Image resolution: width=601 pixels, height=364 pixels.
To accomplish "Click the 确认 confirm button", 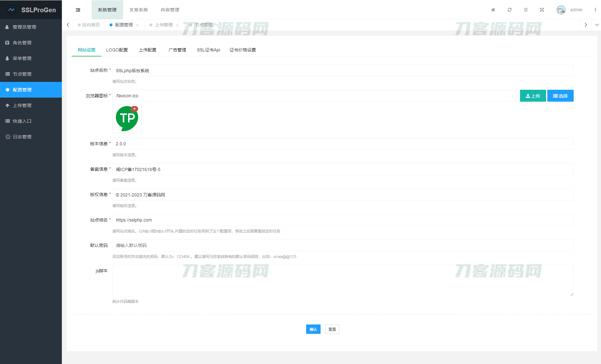I will tap(313, 329).
